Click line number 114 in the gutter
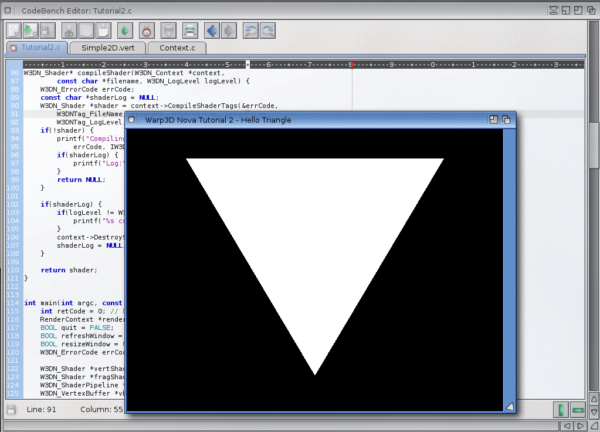The height and width of the screenshot is (432, 600). click(13, 303)
